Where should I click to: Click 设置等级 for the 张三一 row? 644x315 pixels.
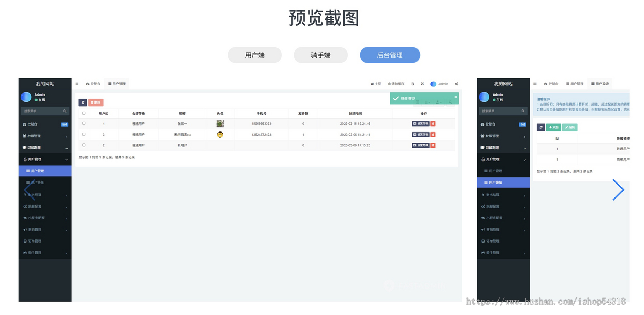point(421,123)
